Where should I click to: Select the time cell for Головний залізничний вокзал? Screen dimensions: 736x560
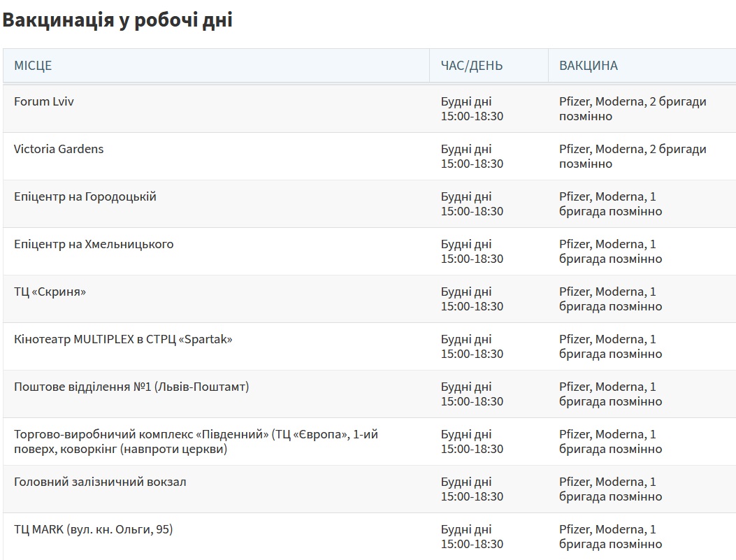(472, 489)
